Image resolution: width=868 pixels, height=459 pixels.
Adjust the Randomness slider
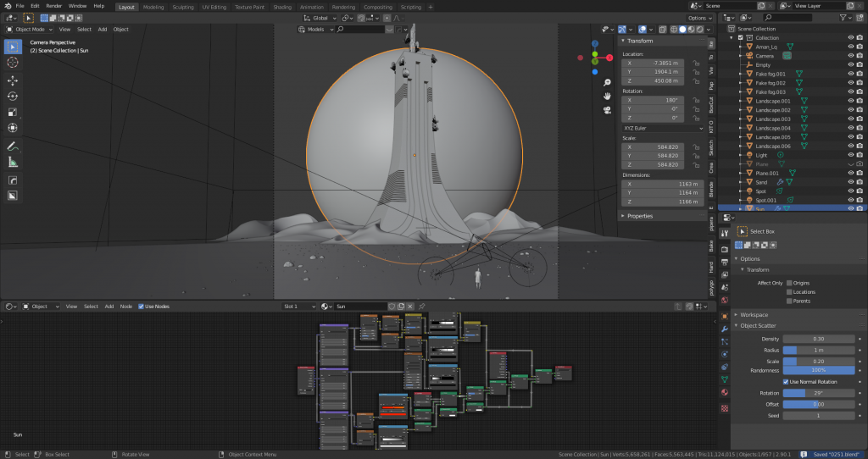tap(818, 370)
